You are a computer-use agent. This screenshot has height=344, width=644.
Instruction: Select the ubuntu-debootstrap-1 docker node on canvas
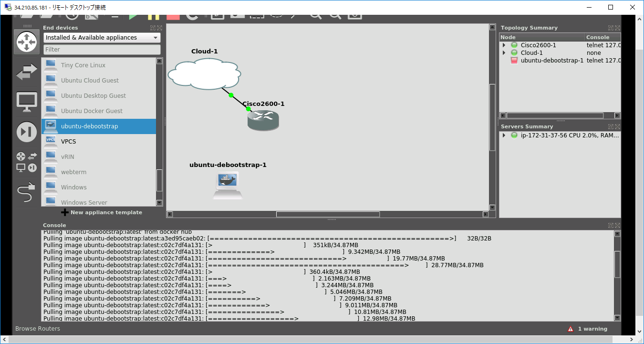coord(228,185)
